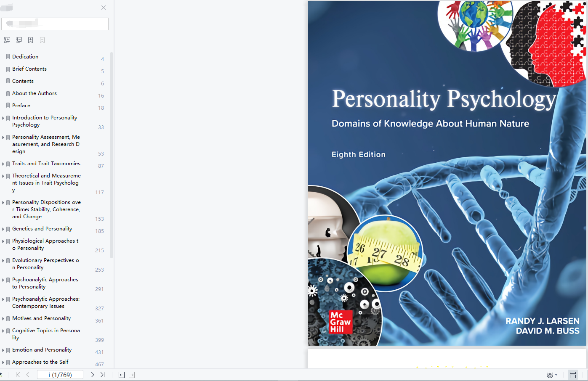Expand Psychoanalytic Approaches: Contemporary Issues chapter

click(x=3, y=299)
